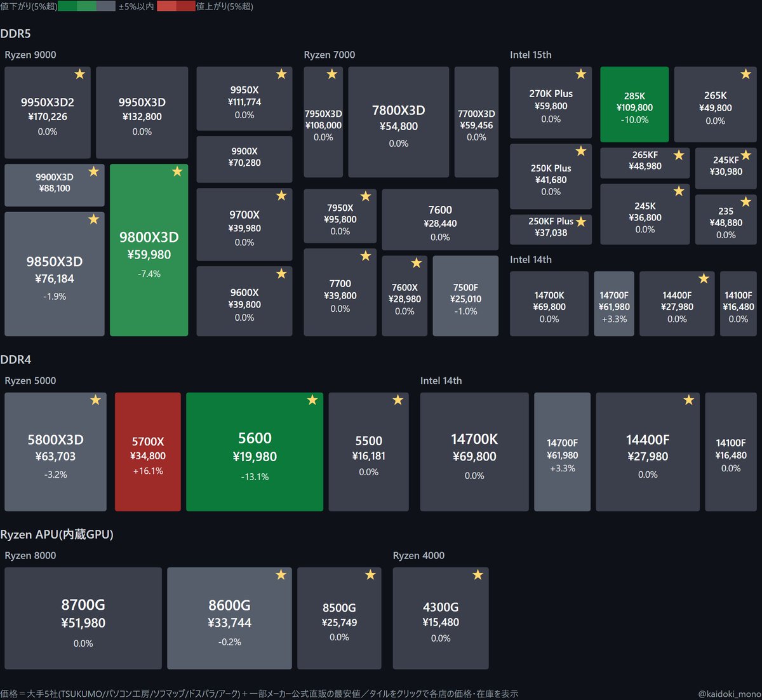Open the 14400F tile in DDR5 Intel 14th
Image resolution: width=762 pixels, height=700 pixels.
[x=677, y=304]
